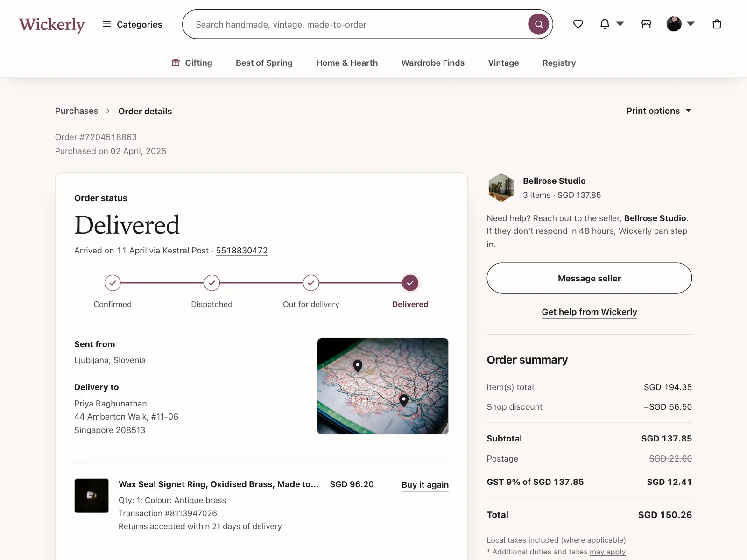Click the Purchased on 02 April, 2025 text

pyautogui.click(x=111, y=151)
